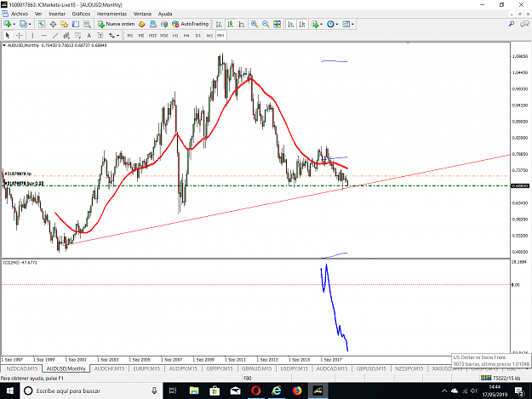
Task: Open the Gráficos menu
Action: tap(81, 14)
